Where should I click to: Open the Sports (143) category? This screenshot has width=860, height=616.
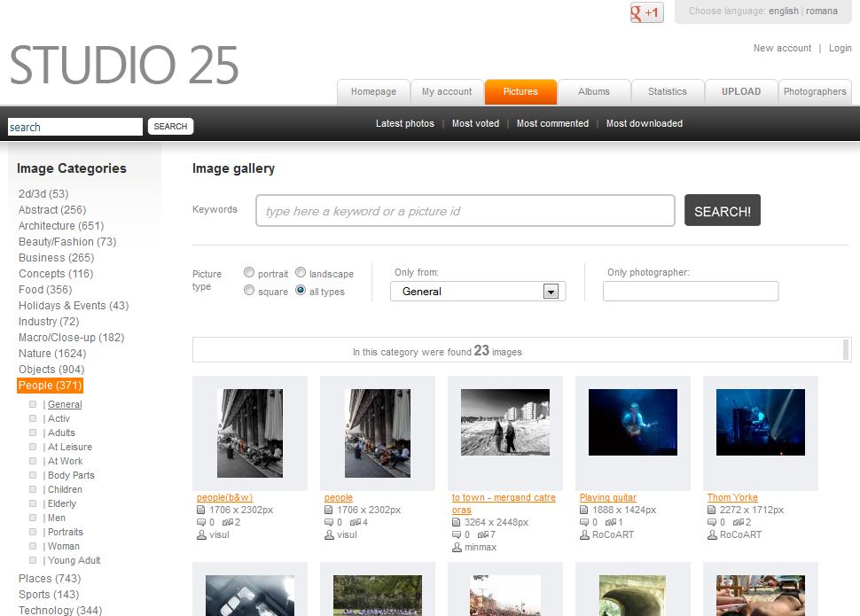[49, 594]
